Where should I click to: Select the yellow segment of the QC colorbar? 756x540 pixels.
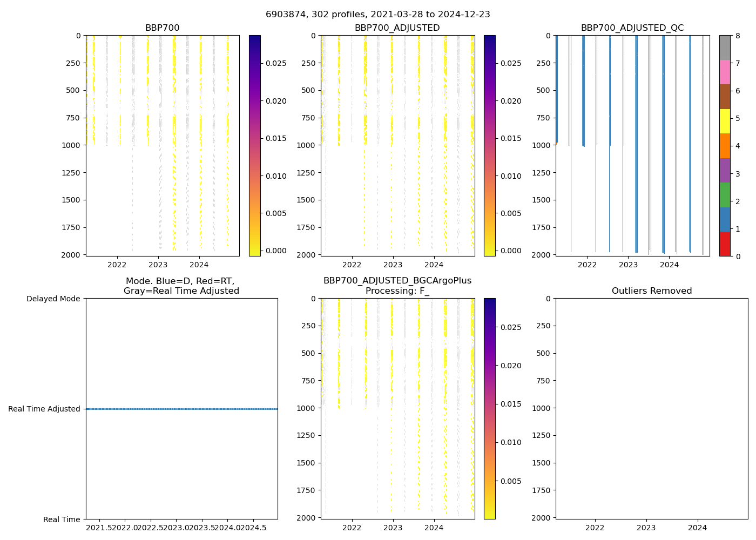(725, 121)
